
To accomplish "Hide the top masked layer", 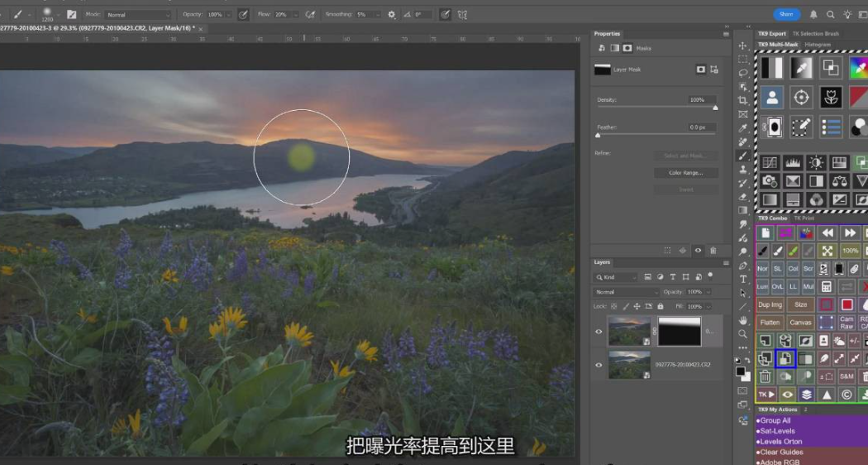I will (599, 332).
